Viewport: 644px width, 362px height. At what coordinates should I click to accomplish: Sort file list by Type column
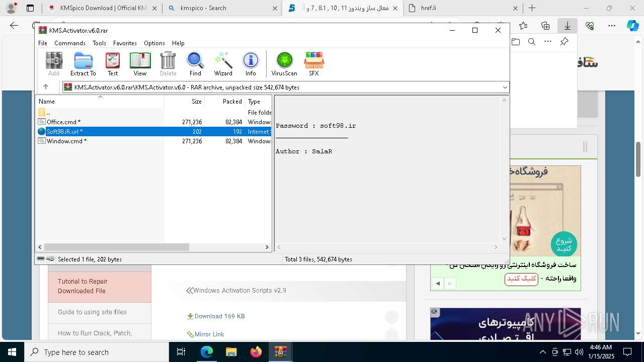tap(258, 101)
